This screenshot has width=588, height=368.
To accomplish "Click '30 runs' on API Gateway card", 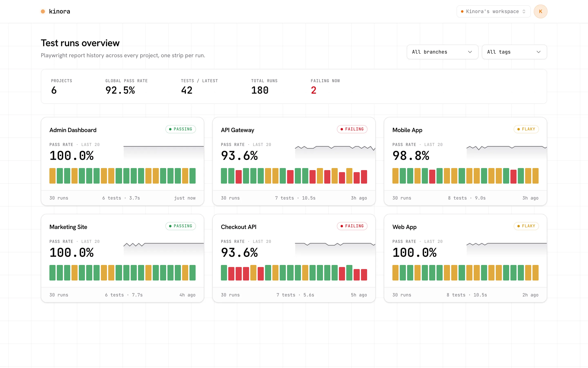I will 230,198.
